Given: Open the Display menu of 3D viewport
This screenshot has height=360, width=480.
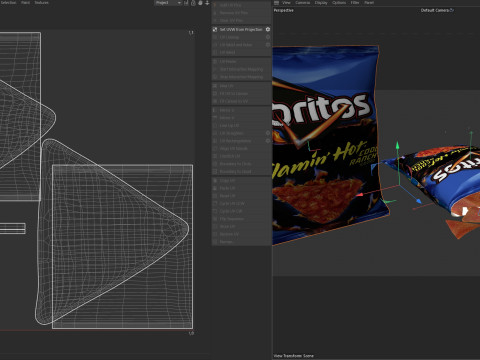Looking at the screenshot, I should [321, 3].
